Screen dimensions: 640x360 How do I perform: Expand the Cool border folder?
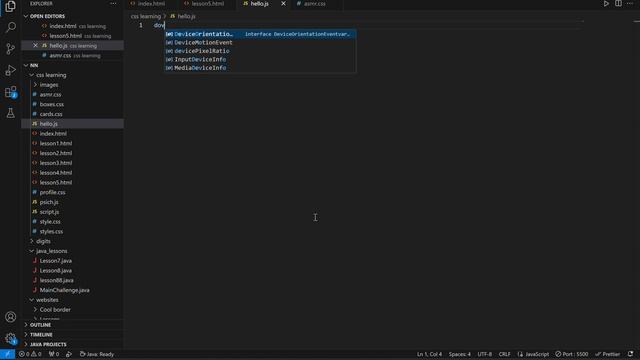click(55, 309)
